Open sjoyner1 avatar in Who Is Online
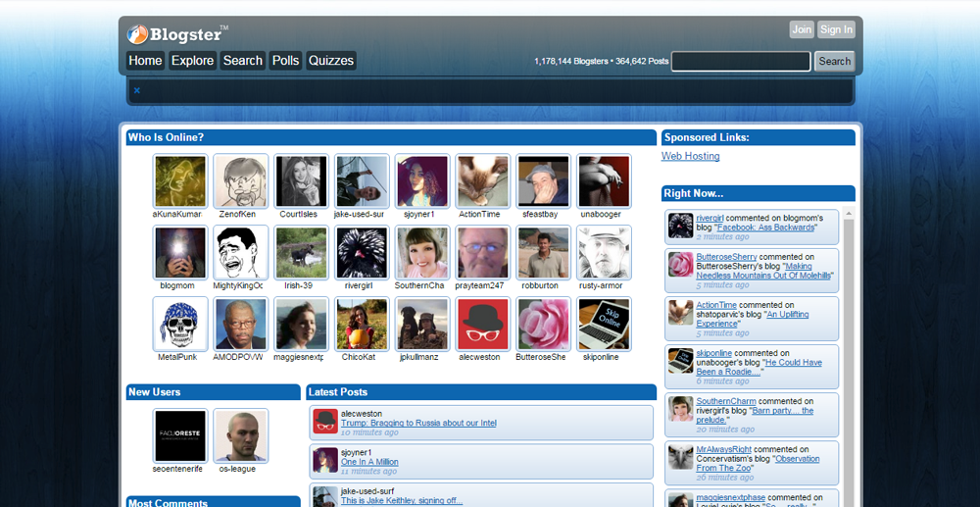Viewport: 980px width, 507px height. [422, 181]
